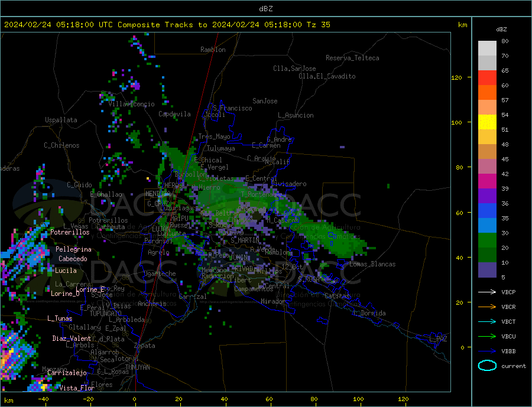Screen dimensions: 532x407
Task: Click the Uspallata map label
Action: click(61, 120)
